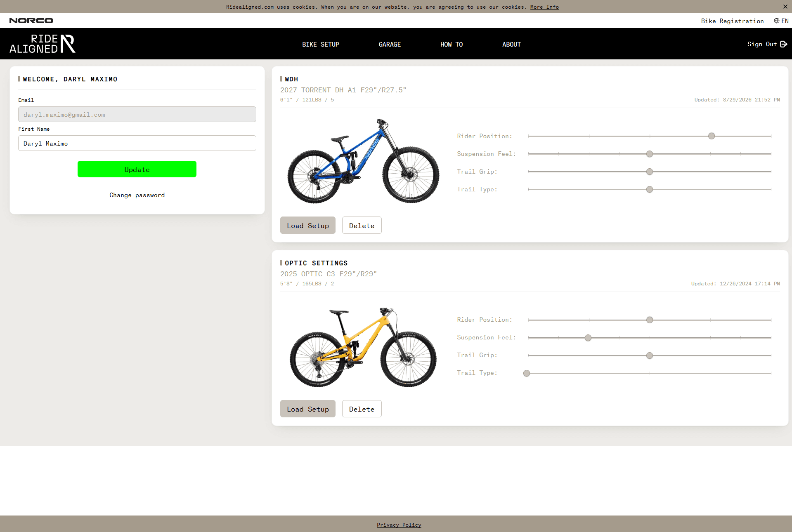Select the OPTIC SETTINGS title

316,263
